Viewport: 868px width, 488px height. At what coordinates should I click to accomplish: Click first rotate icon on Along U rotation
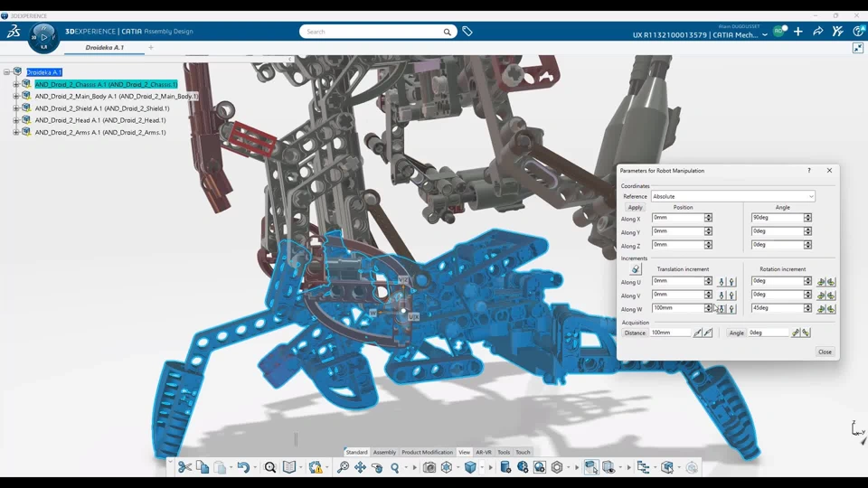tap(820, 282)
